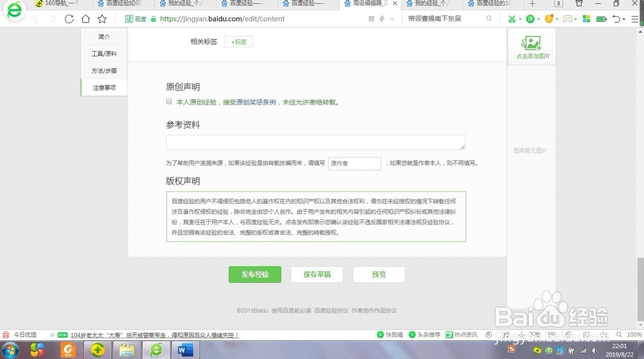Open File Explorer from the taskbar

[x=127, y=351]
